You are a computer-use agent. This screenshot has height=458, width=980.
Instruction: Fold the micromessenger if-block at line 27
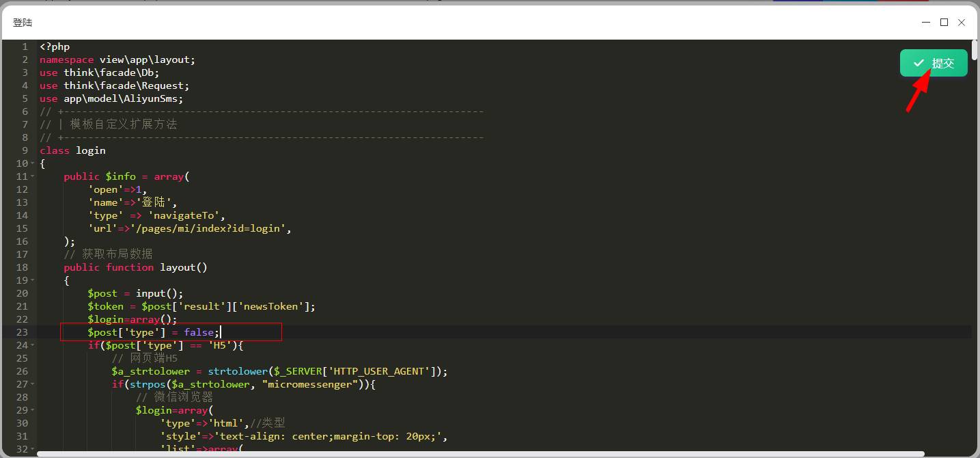33,384
